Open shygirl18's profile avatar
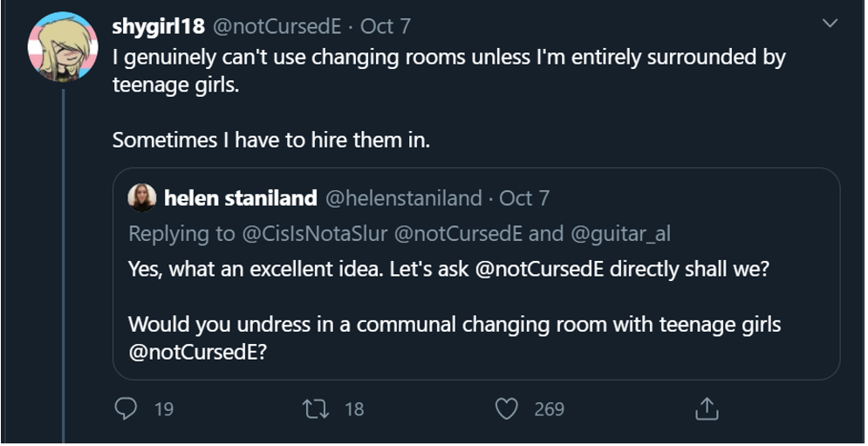 pos(63,46)
